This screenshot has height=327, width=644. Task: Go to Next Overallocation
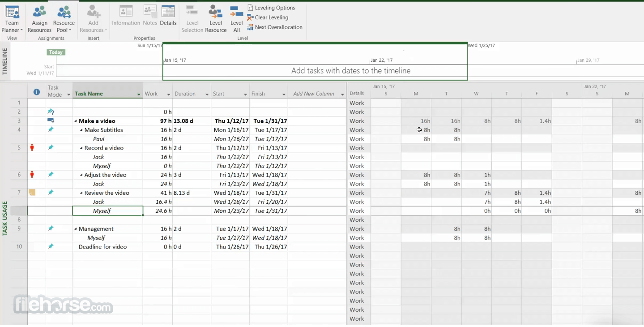pos(275,27)
